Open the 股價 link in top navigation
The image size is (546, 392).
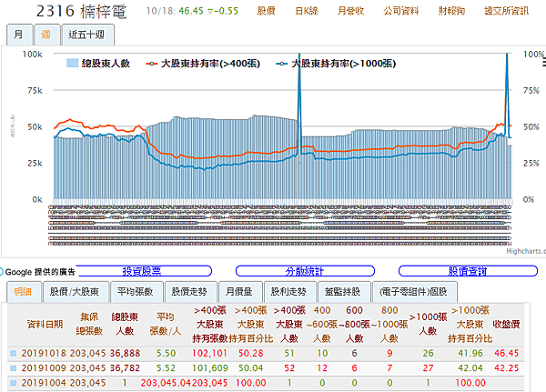(x=266, y=11)
